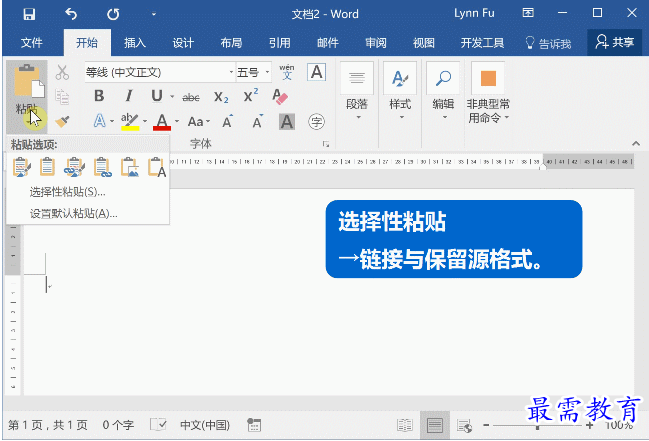Click the 共享 share button
Image resolution: width=649 pixels, height=441 pixels.
point(615,42)
